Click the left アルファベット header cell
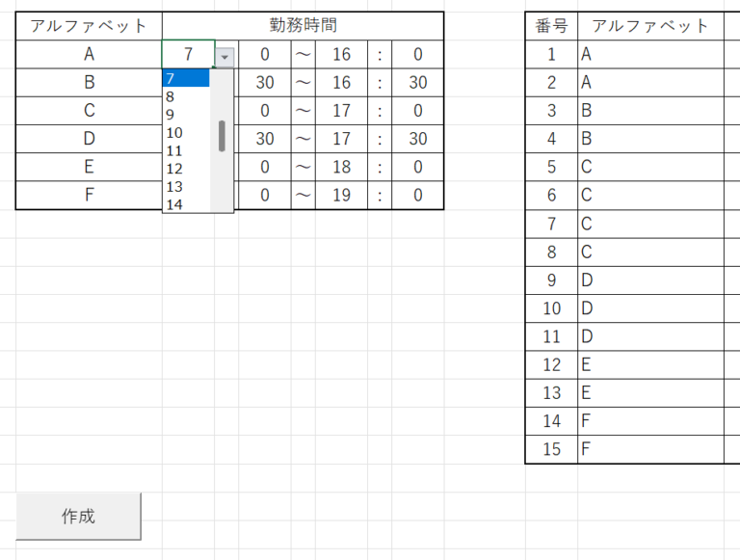Viewport: 740px width, 560px height. point(89,26)
